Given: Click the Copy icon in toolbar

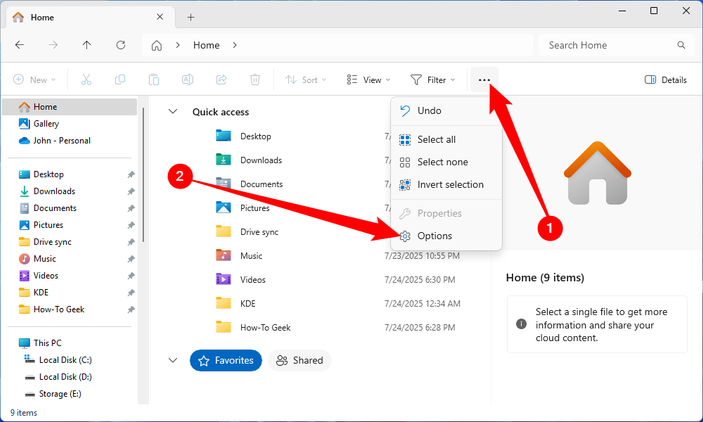Looking at the screenshot, I should pos(120,80).
